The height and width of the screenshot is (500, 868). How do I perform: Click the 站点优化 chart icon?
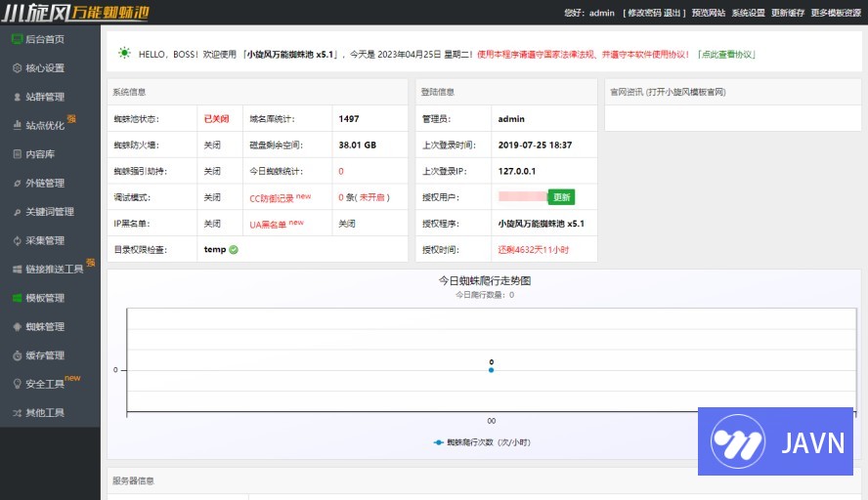18,125
